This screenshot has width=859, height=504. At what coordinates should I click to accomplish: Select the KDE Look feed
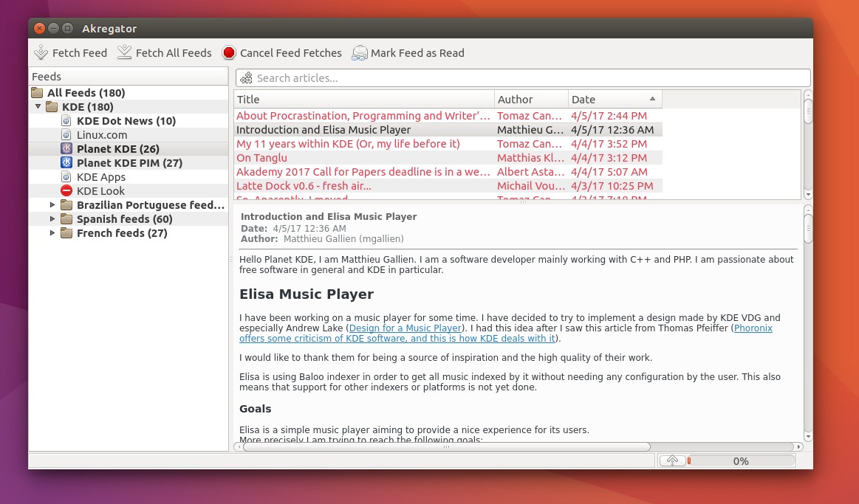coord(100,190)
